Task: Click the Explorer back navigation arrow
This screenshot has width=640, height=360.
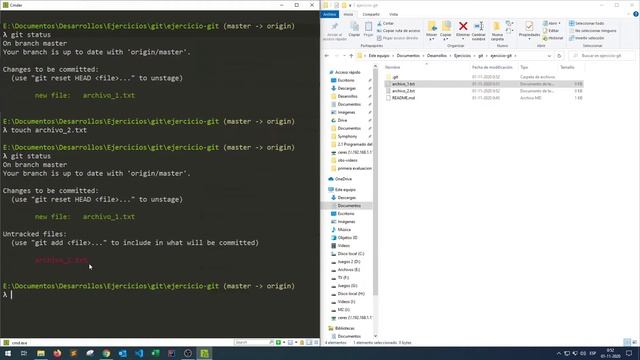Action: point(327,56)
